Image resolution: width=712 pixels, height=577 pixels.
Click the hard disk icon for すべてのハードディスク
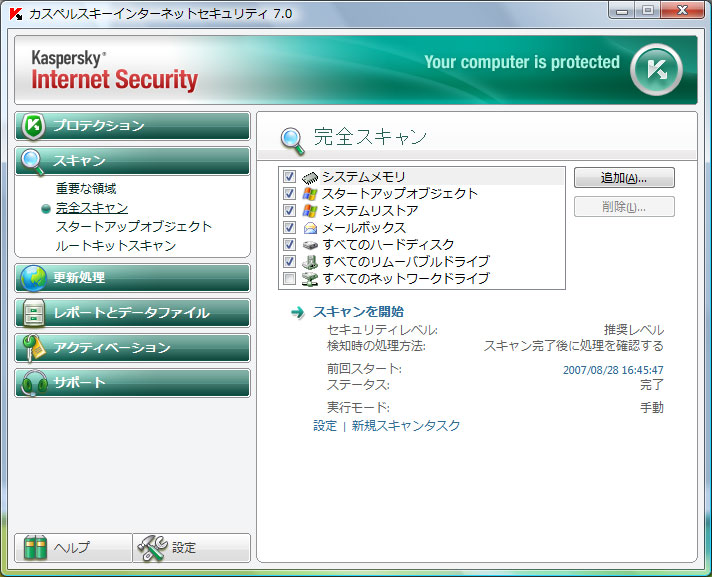(310, 245)
